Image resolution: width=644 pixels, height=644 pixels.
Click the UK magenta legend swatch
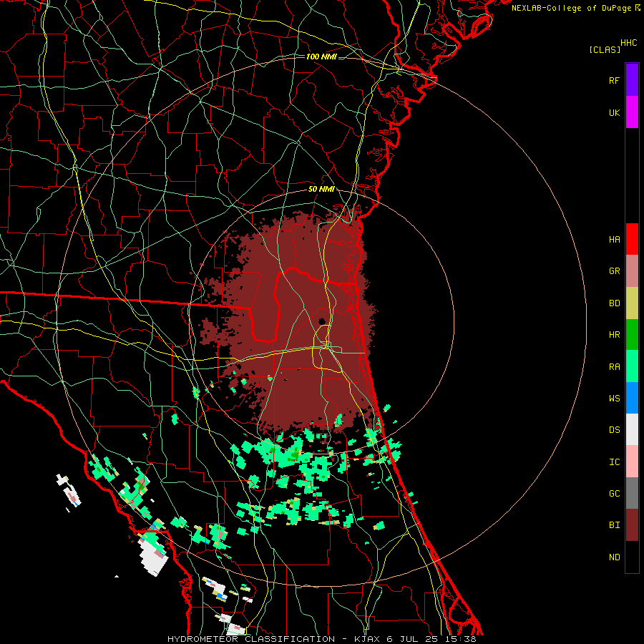pos(632,112)
